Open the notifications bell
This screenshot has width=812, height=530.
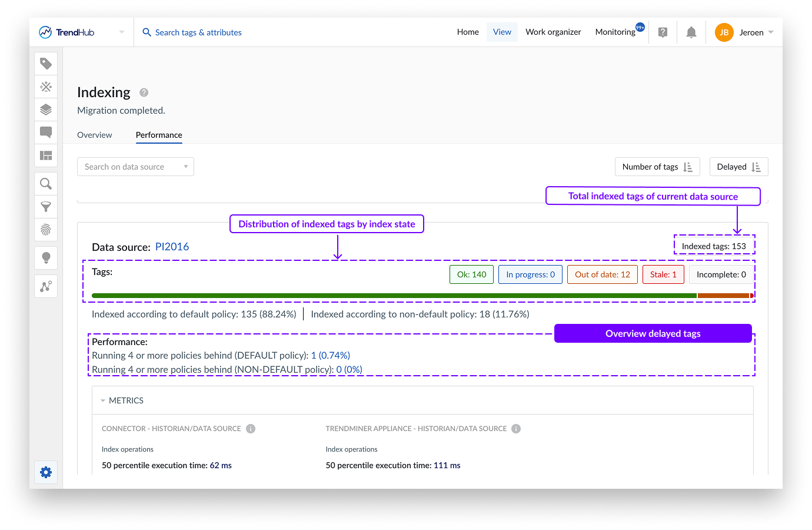[691, 32]
